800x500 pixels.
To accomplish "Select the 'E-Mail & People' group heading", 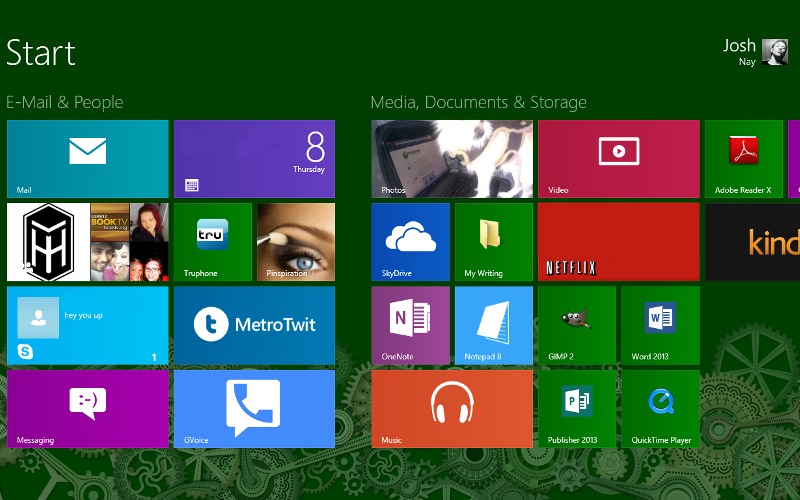I will [x=65, y=102].
